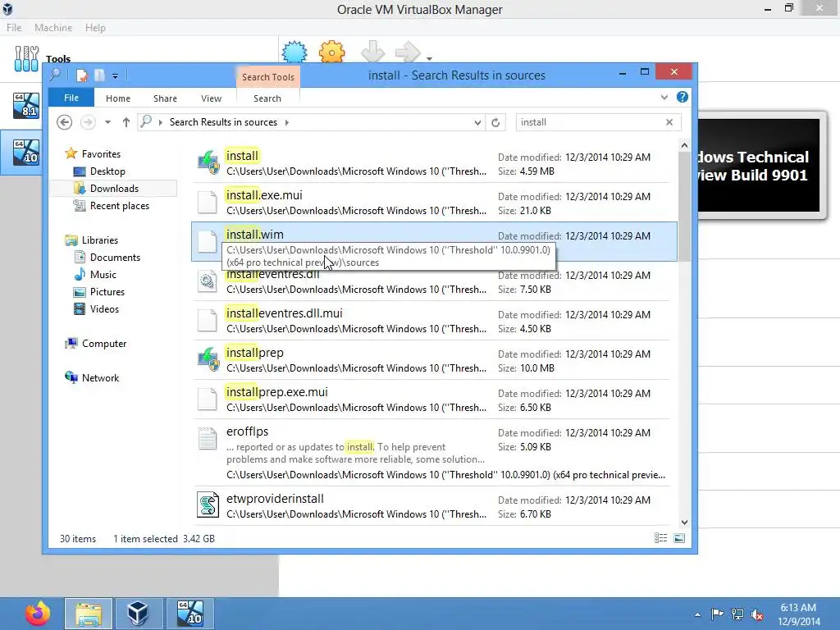Go up one level with Up arrow
This screenshot has width=840, height=630.
pyautogui.click(x=126, y=122)
